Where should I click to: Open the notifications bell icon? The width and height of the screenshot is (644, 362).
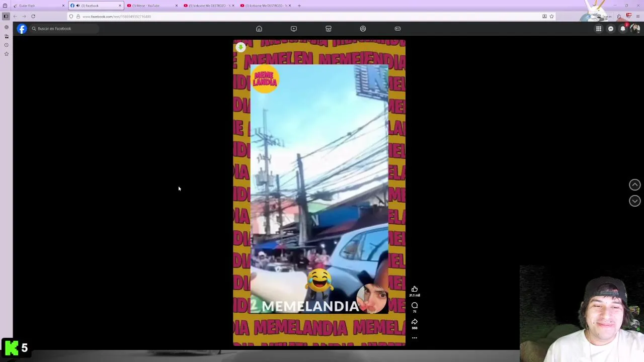(x=623, y=29)
